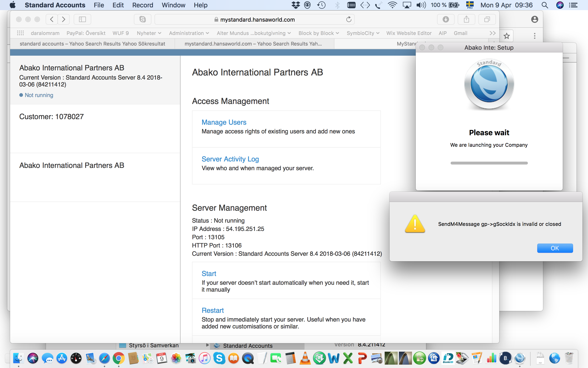This screenshot has height=368, width=588.
Task: Expand the Alter Mundus bokutgivning folder
Action: [x=254, y=33]
